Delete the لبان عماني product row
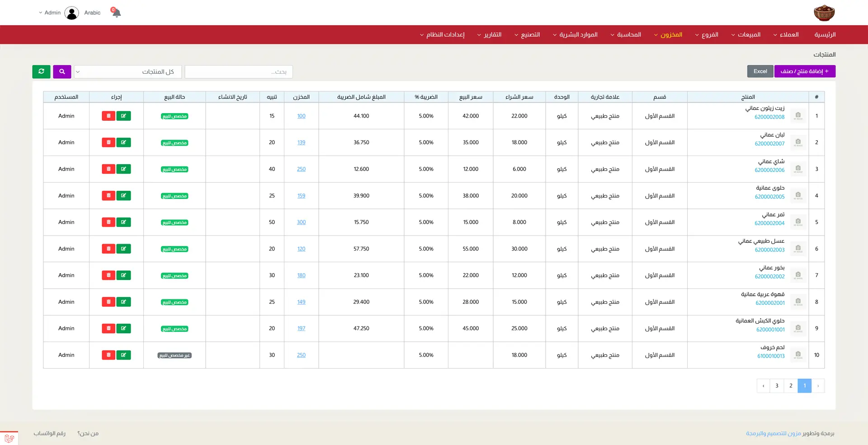The width and height of the screenshot is (868, 445). [x=108, y=142]
